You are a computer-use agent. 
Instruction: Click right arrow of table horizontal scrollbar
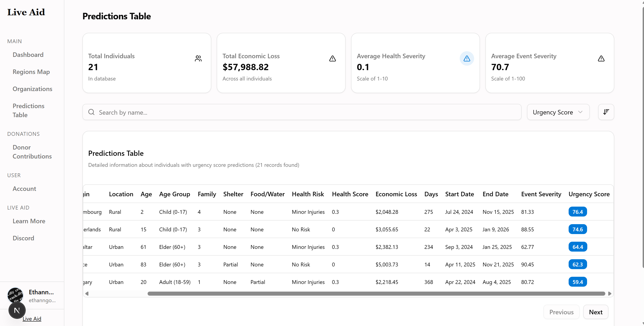(610, 294)
